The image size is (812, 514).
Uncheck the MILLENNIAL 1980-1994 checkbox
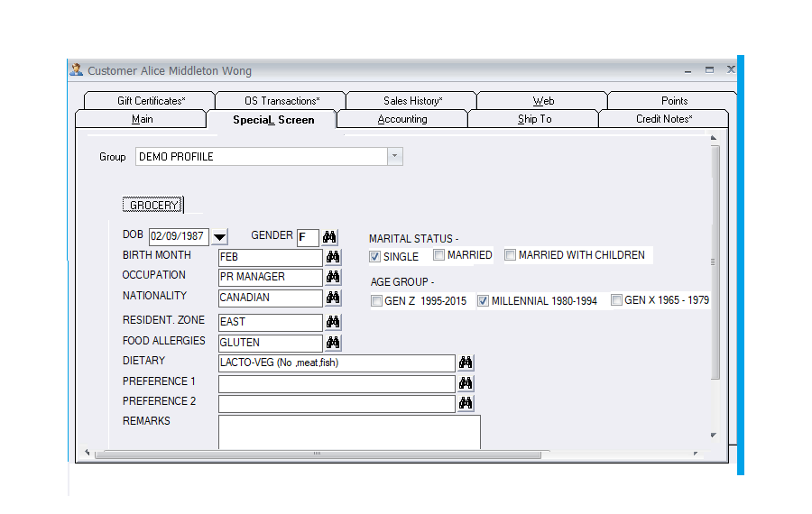484,301
